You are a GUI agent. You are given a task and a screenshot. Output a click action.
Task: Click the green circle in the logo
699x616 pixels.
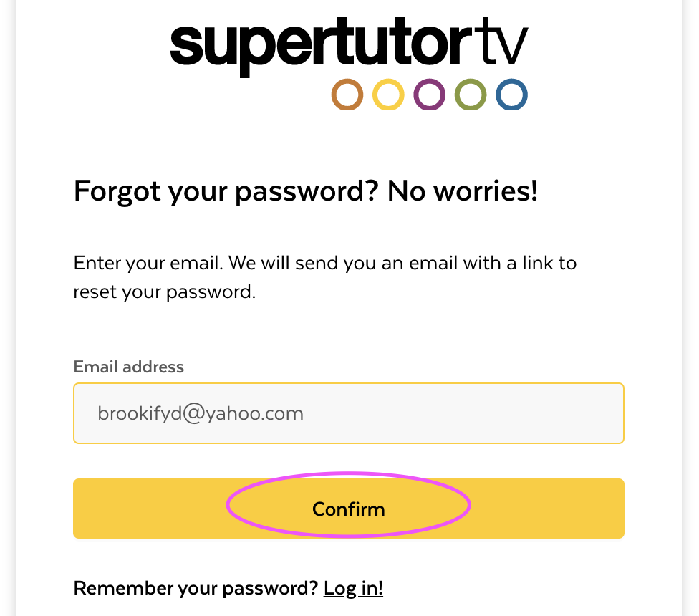[471, 95]
